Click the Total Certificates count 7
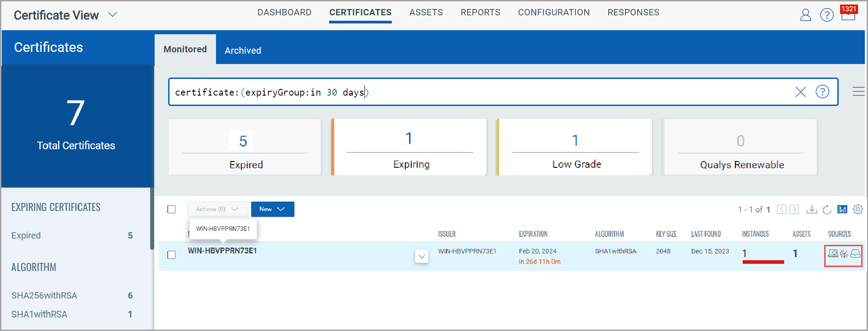The width and height of the screenshot is (868, 331). tap(76, 113)
